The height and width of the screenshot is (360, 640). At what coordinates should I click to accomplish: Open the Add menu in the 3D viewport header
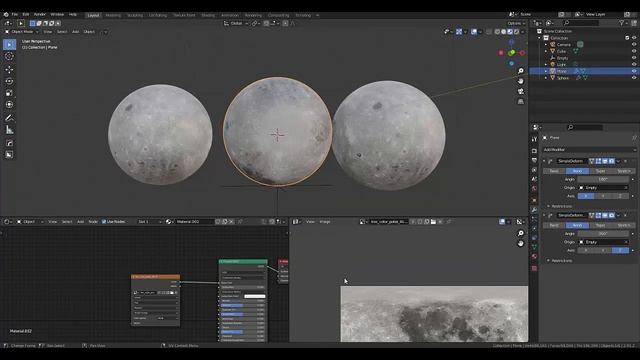pos(76,31)
